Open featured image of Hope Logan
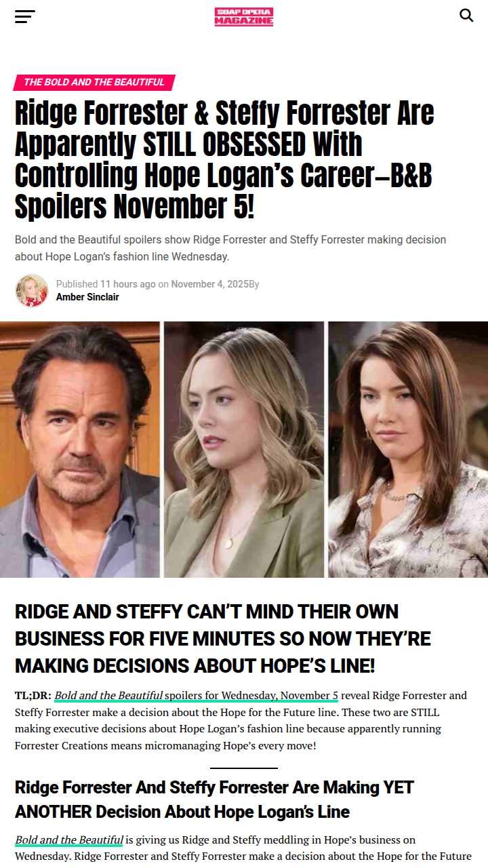The width and height of the screenshot is (488, 868). 244,450
